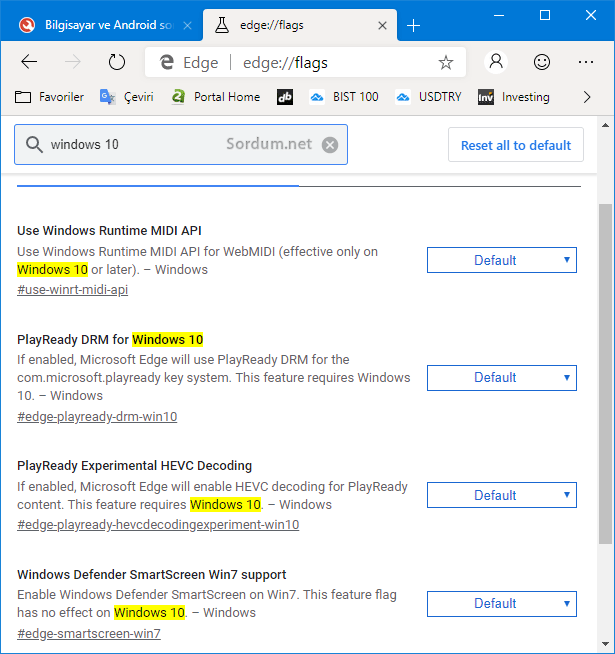Screen dimensions: 615x654
Task: Go back using the back arrow
Action: (x=29, y=62)
